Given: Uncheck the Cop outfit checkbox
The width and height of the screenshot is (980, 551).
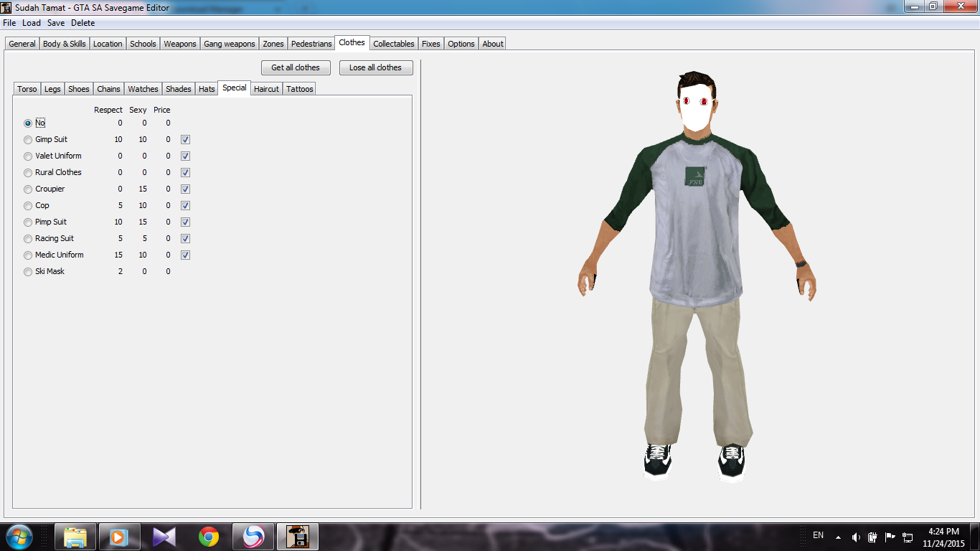Looking at the screenshot, I should click(x=185, y=206).
